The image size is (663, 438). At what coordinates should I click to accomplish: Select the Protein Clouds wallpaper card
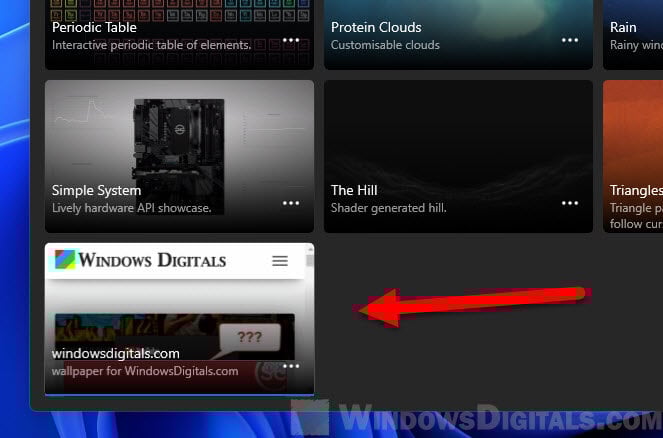(x=458, y=35)
